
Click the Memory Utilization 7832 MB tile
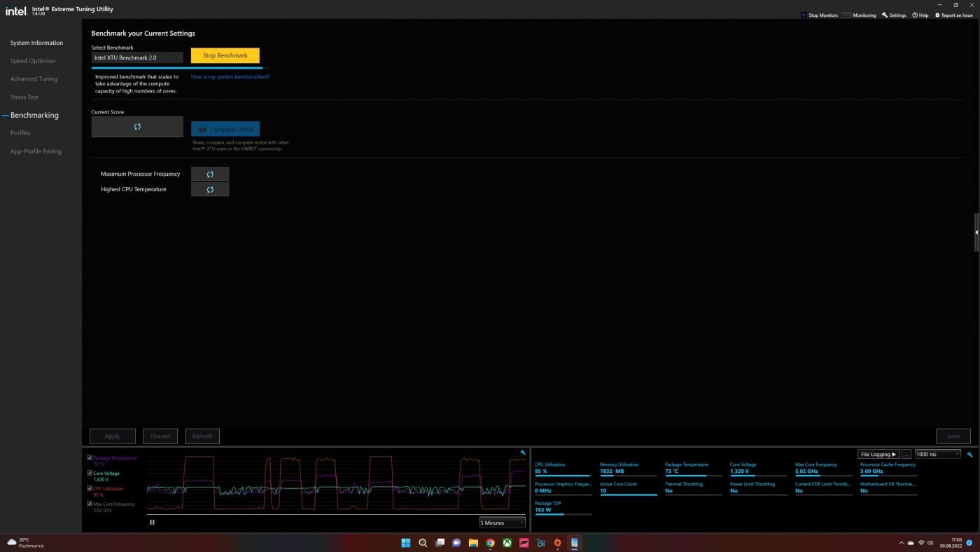(629, 469)
